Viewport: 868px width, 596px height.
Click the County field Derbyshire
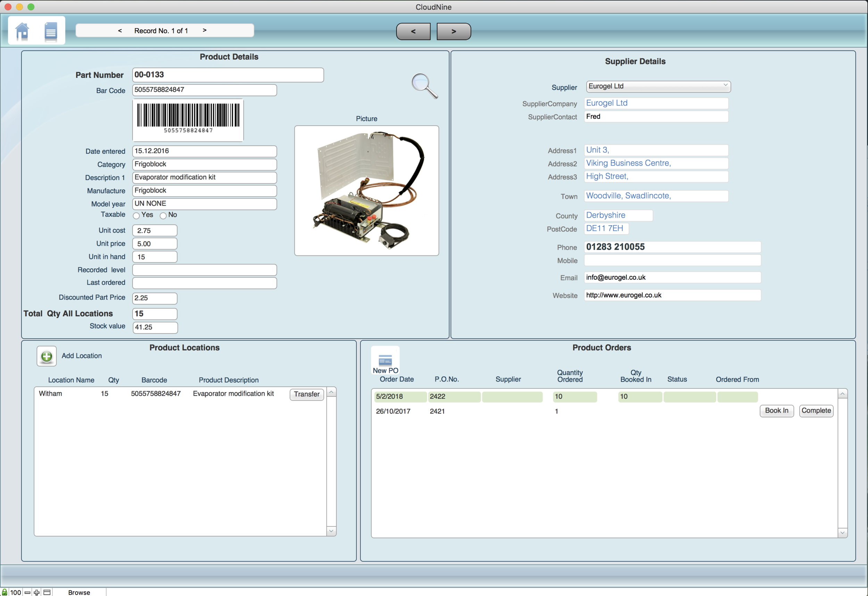pos(618,216)
